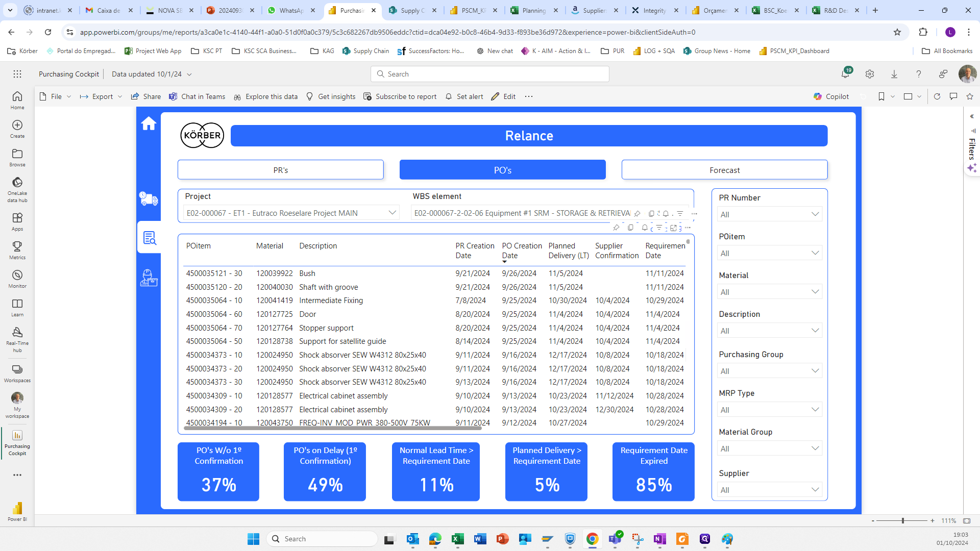Click Chat in Teams button
This screenshot has height=551, width=980.
[197, 96]
